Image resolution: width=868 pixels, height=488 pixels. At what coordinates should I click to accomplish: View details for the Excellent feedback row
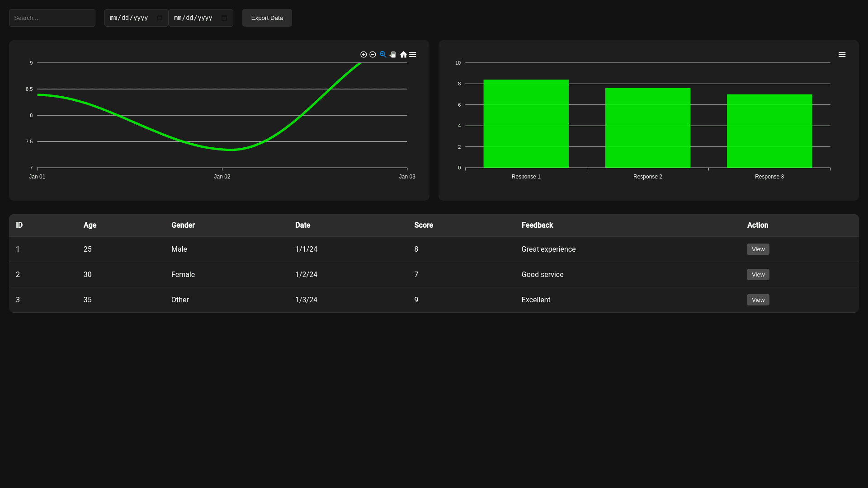[x=758, y=300]
